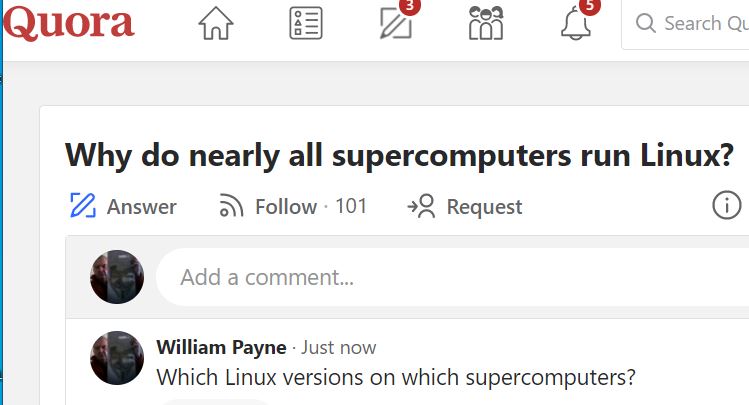This screenshot has height=405, width=749.
Task: Click the Answer pencil icon under question
Action: coord(83,205)
